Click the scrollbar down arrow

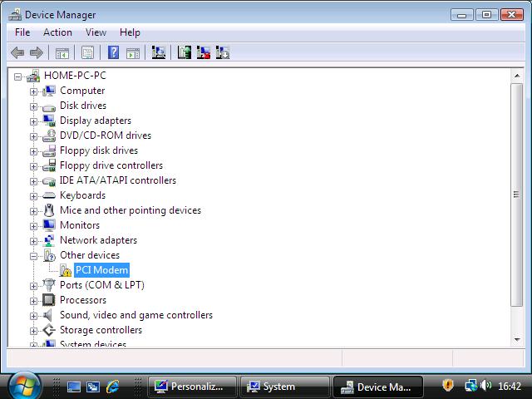pos(517,339)
